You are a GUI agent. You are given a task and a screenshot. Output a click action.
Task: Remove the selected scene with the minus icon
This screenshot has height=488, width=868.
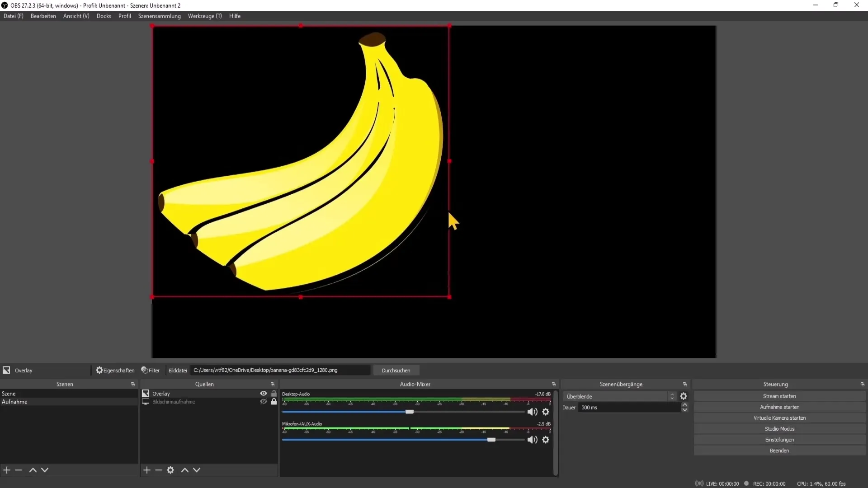pyautogui.click(x=19, y=470)
